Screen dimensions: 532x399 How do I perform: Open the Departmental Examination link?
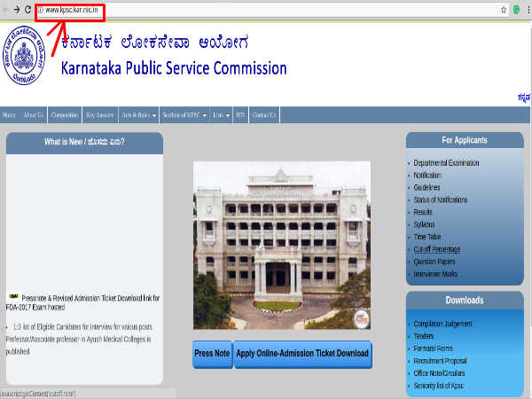click(446, 163)
